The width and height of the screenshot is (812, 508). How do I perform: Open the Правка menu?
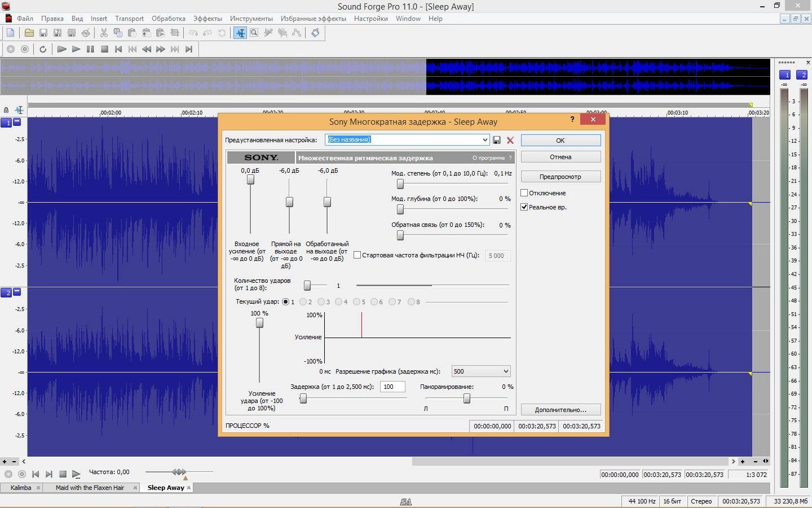pyautogui.click(x=52, y=19)
